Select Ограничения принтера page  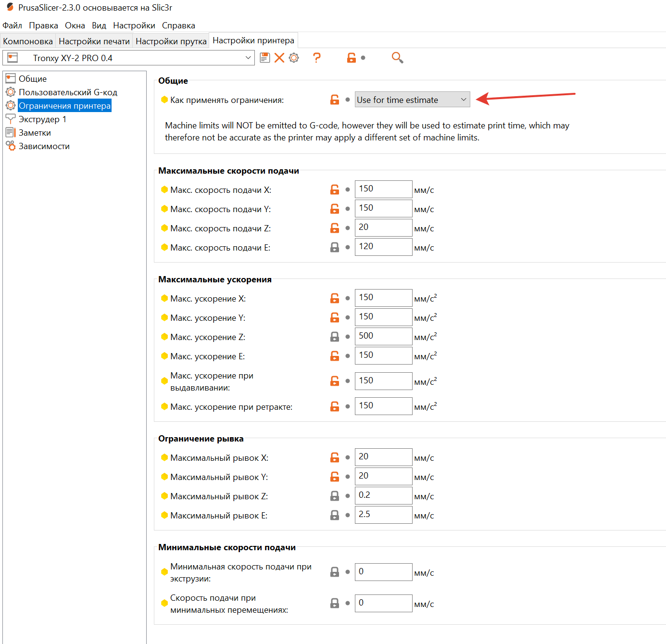point(64,106)
